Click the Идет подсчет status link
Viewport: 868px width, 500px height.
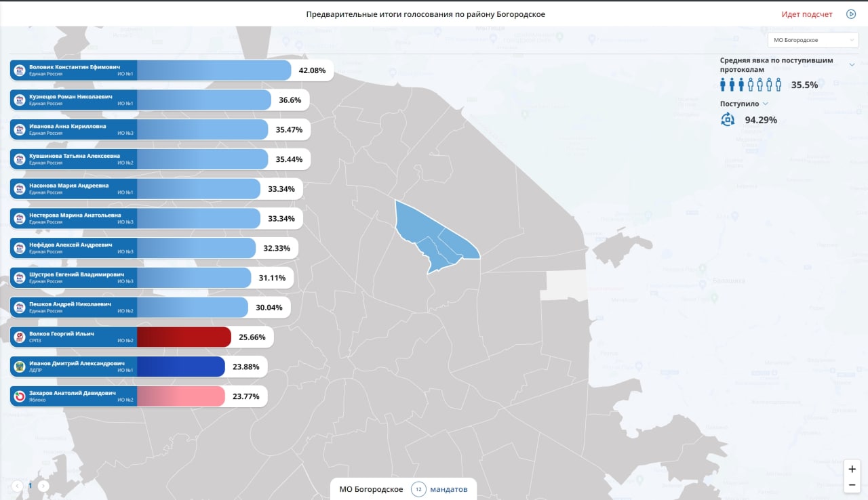(x=807, y=14)
